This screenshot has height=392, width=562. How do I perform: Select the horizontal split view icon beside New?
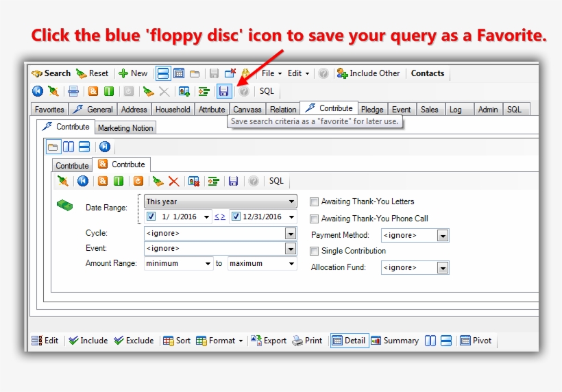[163, 73]
